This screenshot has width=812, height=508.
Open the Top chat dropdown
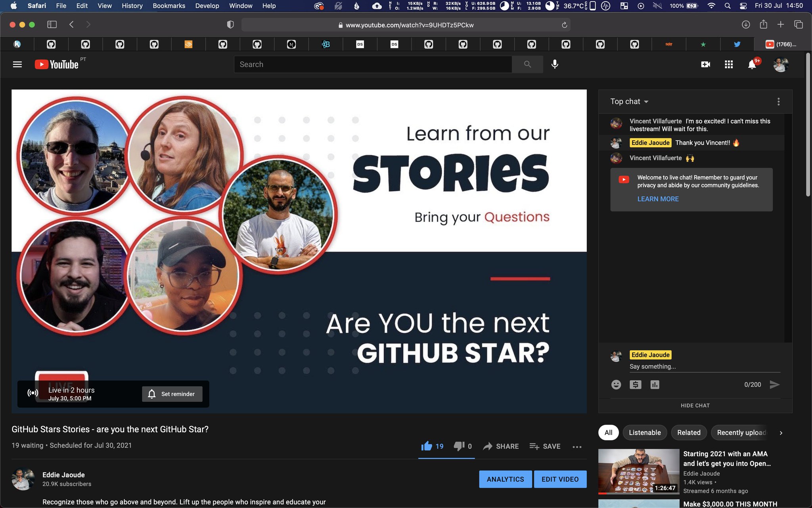pos(628,101)
